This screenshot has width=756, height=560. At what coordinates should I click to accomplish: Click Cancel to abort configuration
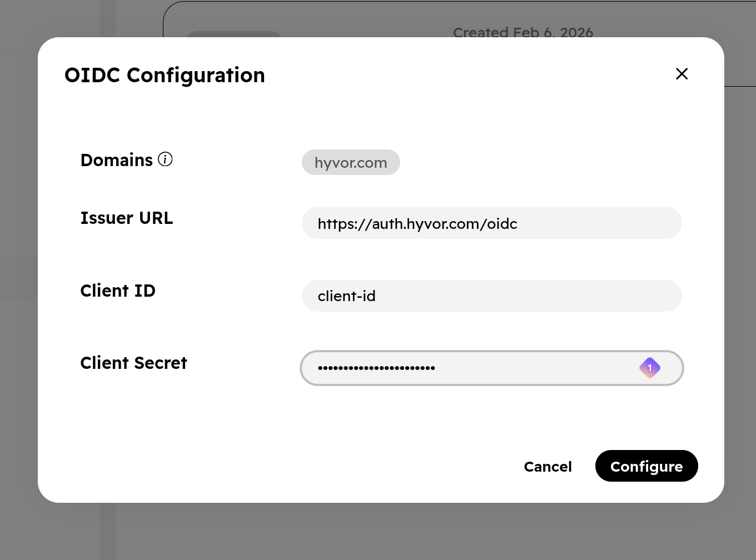click(x=548, y=467)
